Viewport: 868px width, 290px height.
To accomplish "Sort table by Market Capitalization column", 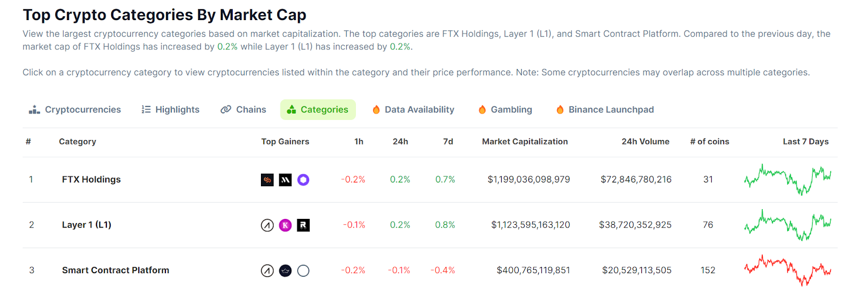I will click(525, 142).
